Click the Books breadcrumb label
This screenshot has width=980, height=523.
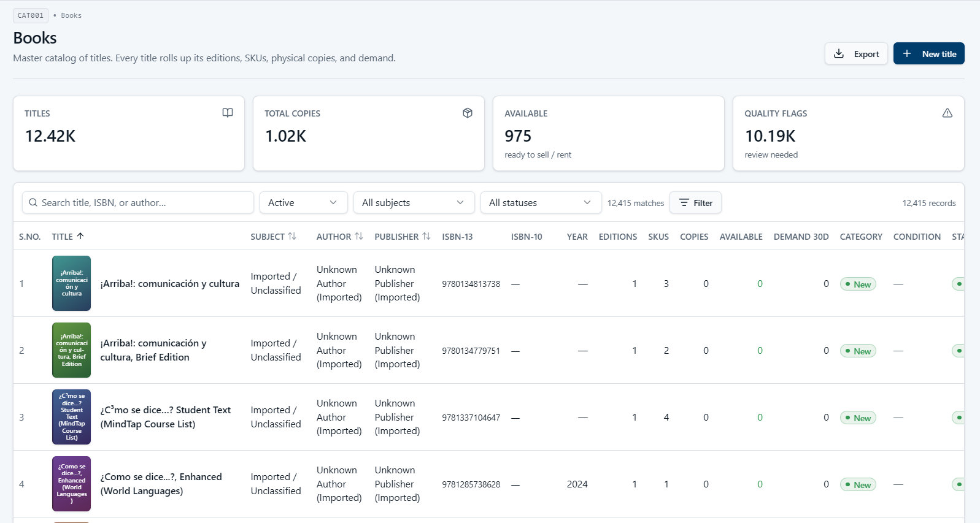click(71, 15)
